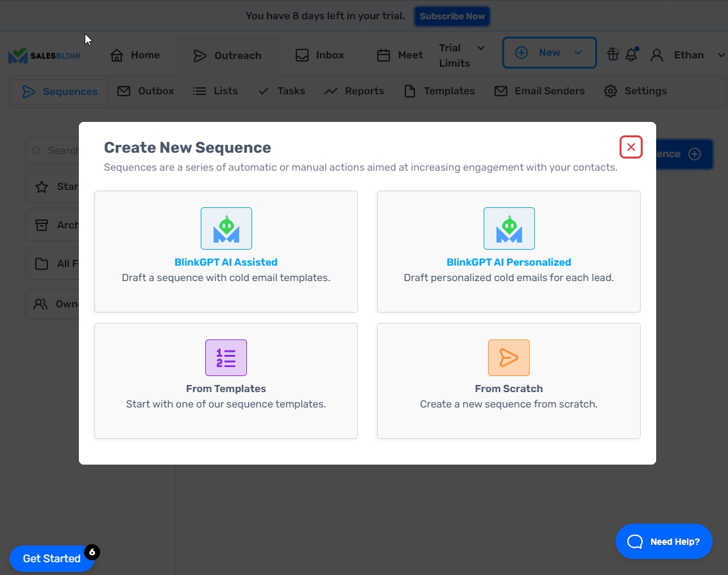
Task: Click the BlinkGPT AI Personalized robot icon
Action: tap(509, 228)
